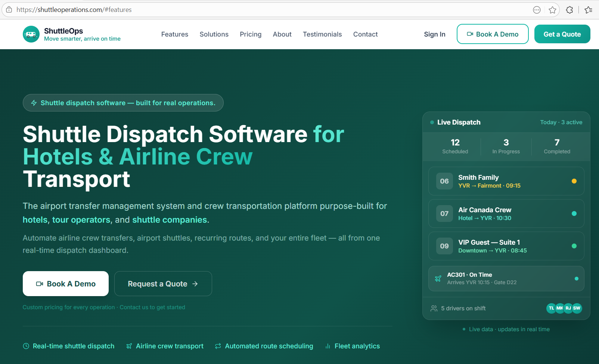599x364 pixels.
Task: Click the TL driver avatar
Action: [x=551, y=308]
